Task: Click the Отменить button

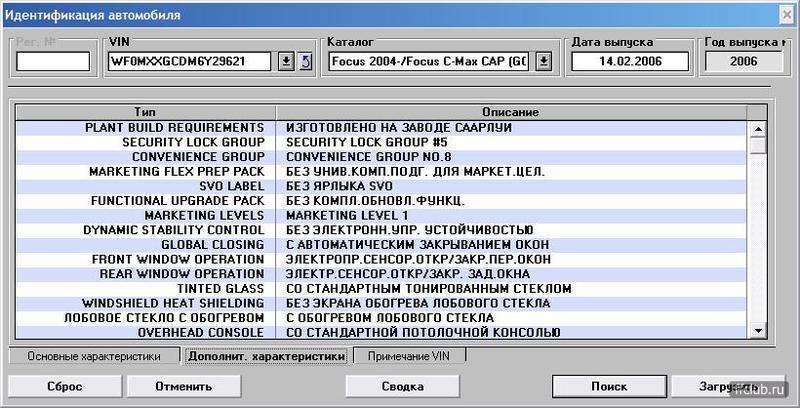Action: coord(184,386)
